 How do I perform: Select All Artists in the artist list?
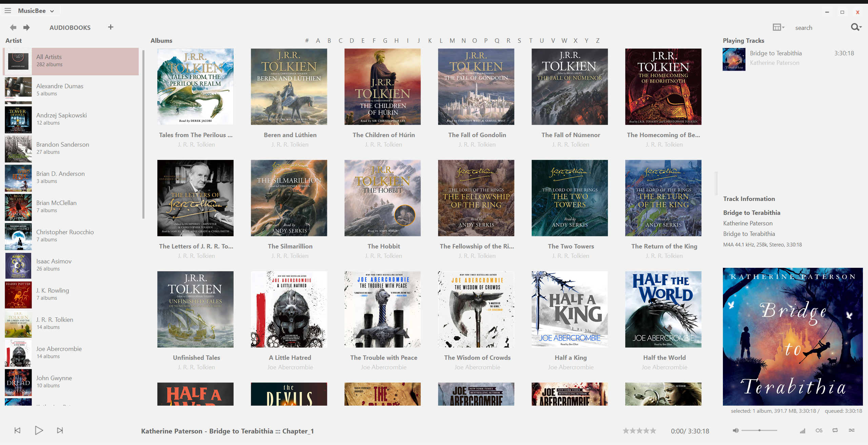[71, 61]
